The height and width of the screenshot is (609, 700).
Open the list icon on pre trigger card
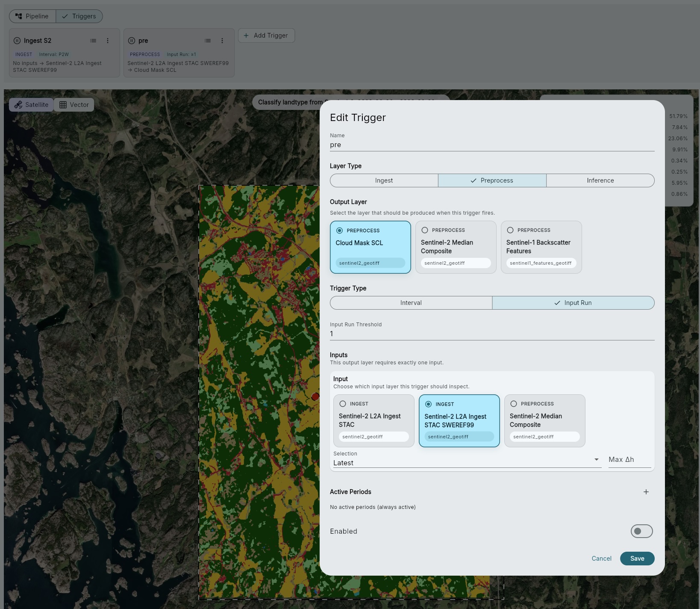(x=208, y=41)
